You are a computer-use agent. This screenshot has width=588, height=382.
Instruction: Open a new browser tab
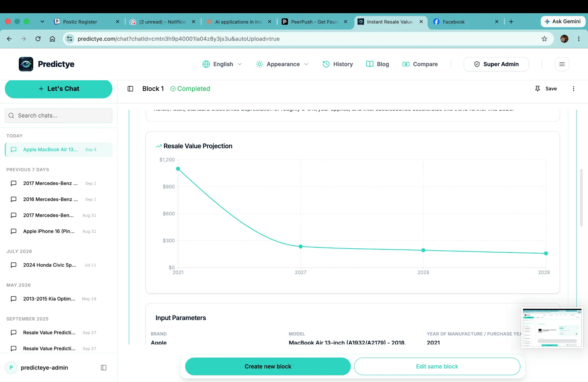pyautogui.click(x=511, y=22)
